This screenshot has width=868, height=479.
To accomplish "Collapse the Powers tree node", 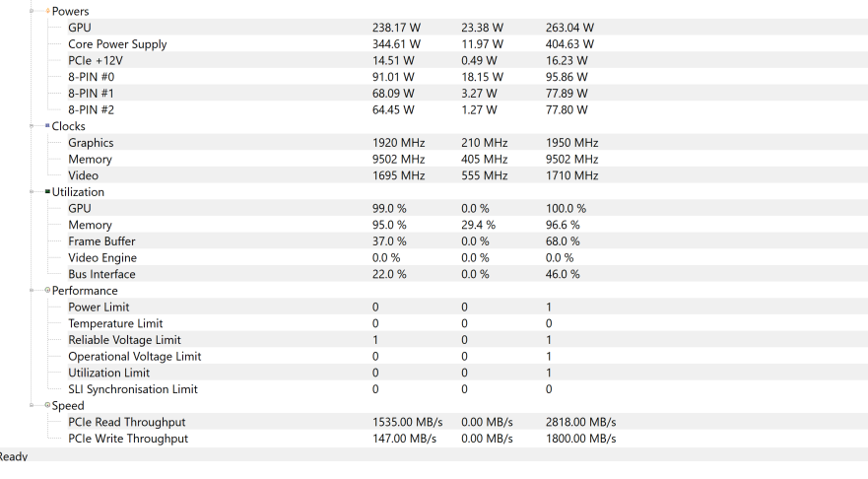I will pyautogui.click(x=33, y=12).
